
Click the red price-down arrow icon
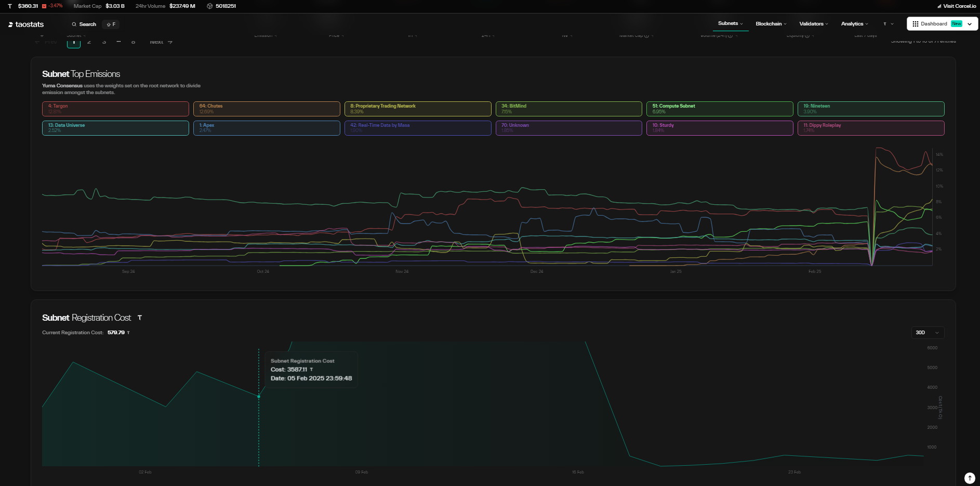[x=44, y=6]
